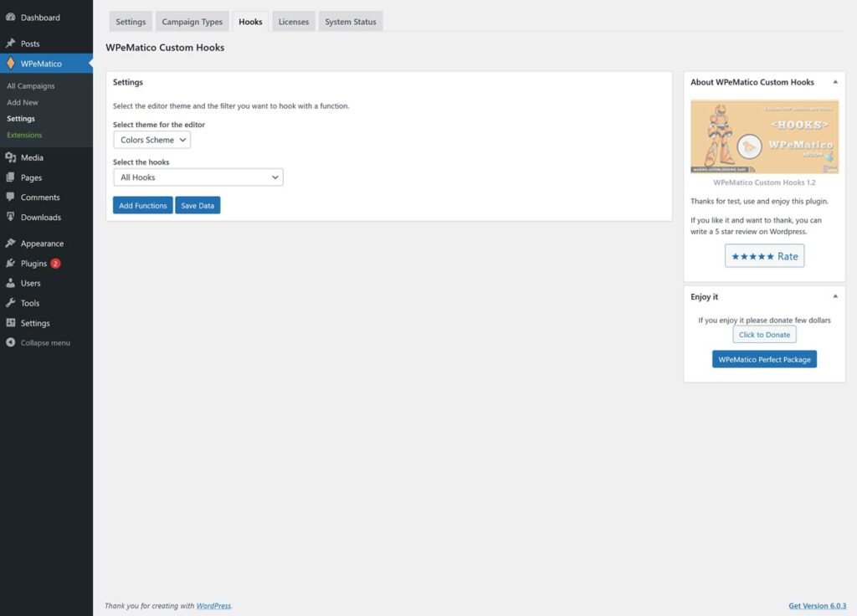The image size is (857, 616).
Task: Click the Get Version 6.0.3 link
Action: [817, 606]
